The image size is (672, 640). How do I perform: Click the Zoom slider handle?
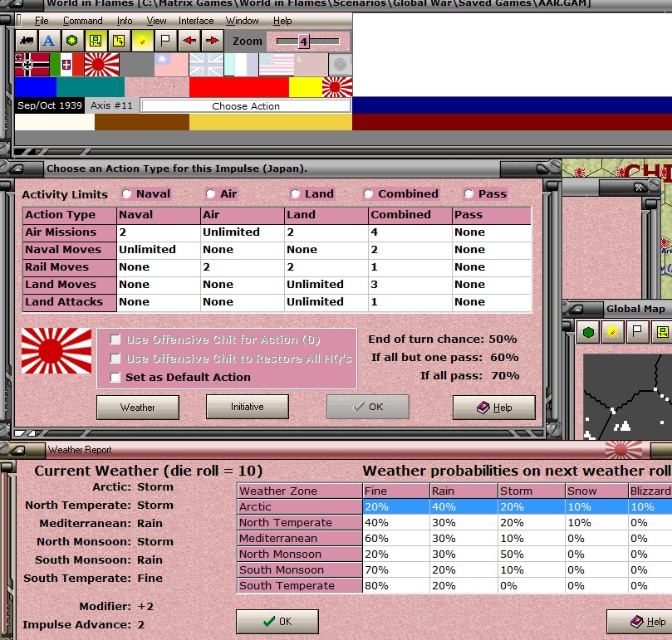303,42
